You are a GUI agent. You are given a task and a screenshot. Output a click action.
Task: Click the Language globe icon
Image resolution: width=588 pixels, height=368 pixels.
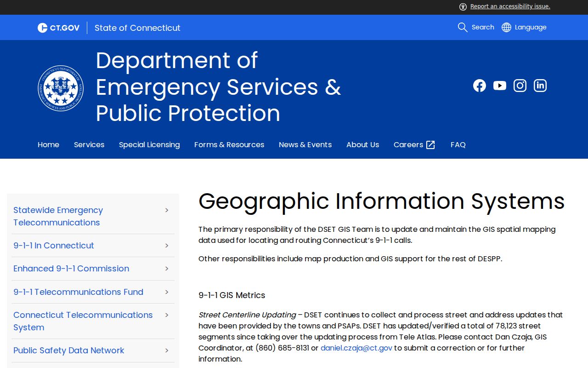506,28
